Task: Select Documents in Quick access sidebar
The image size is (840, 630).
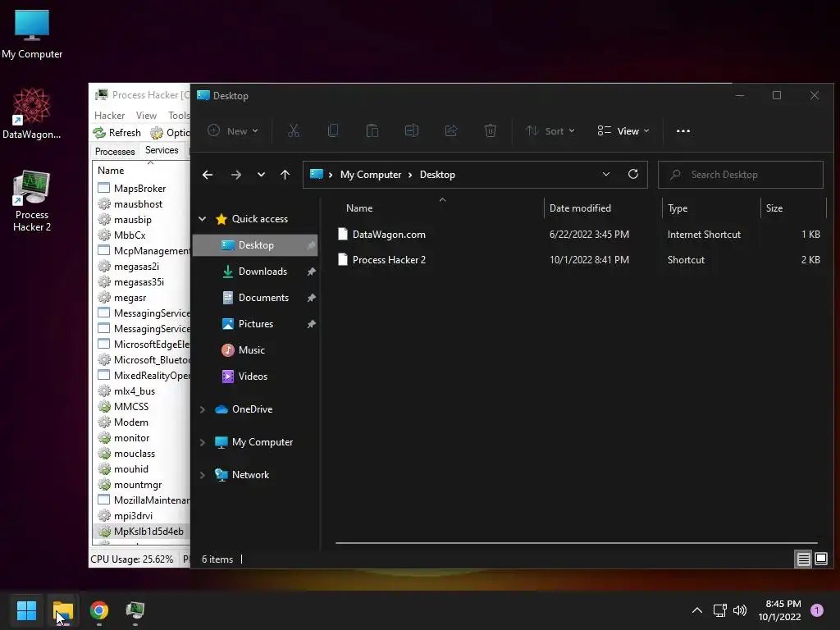Action: 255,298
